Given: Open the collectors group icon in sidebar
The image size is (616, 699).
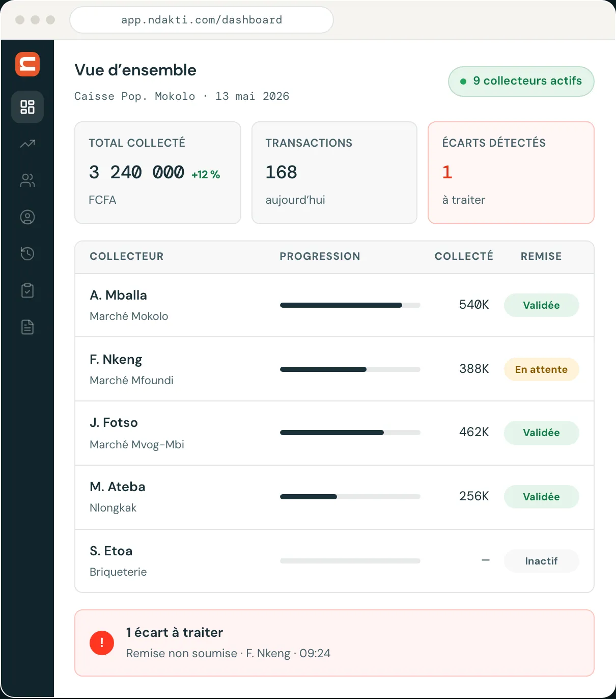Looking at the screenshot, I should click(27, 180).
